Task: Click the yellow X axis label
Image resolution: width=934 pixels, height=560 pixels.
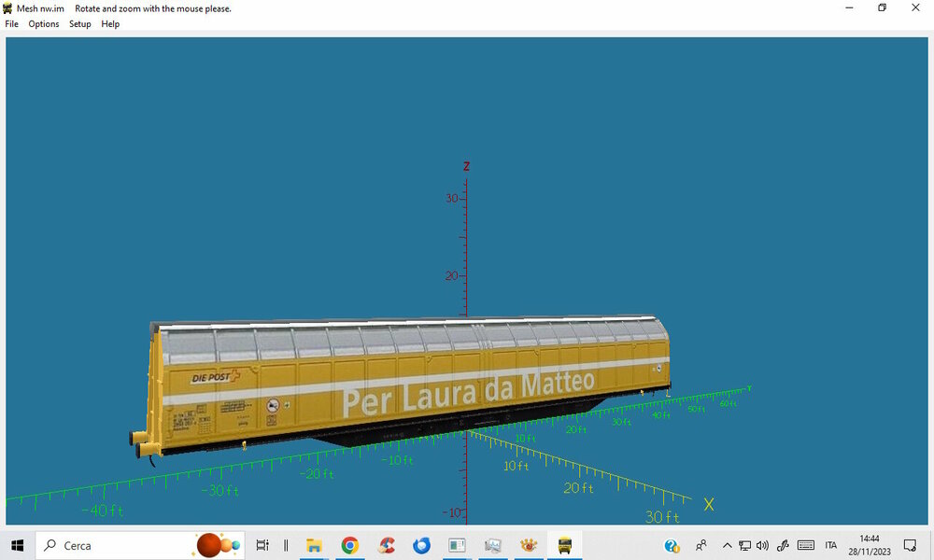Action: tap(708, 505)
